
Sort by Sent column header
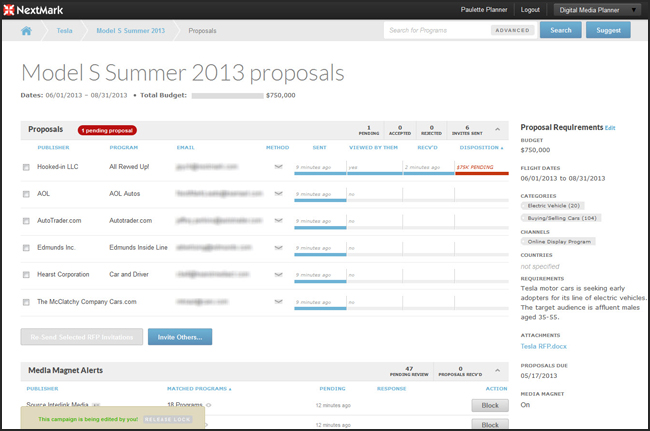[320, 148]
